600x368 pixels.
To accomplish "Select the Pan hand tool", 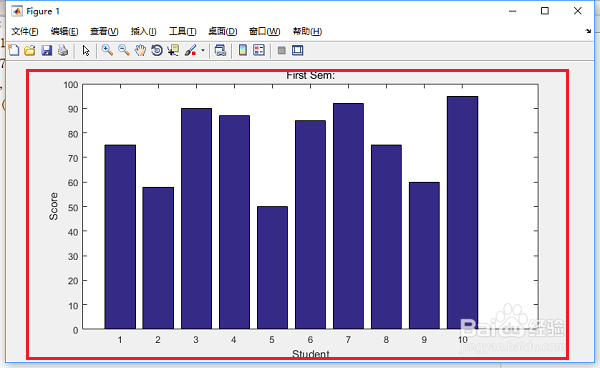I will coord(140,50).
